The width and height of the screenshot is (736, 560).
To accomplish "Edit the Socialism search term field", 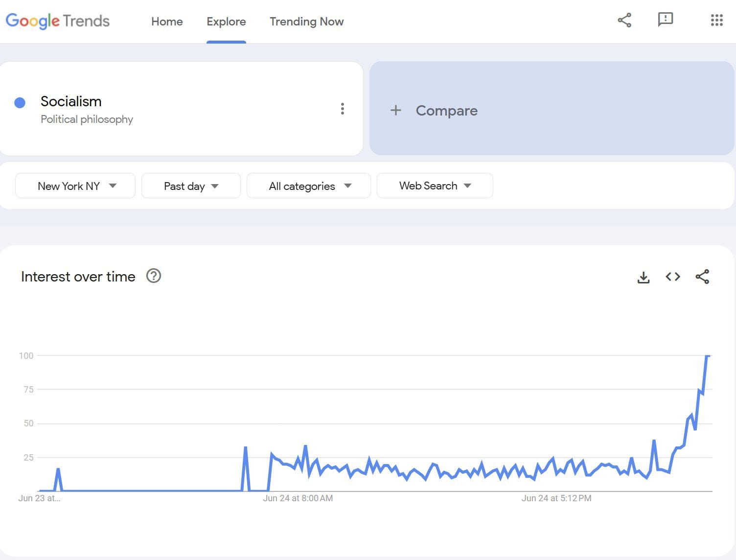I will pyautogui.click(x=71, y=101).
